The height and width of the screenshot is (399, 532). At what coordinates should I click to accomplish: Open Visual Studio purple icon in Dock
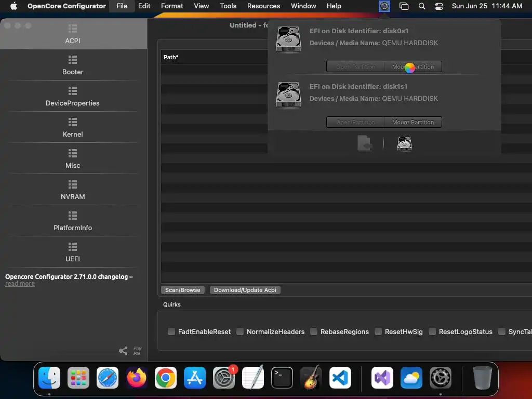[382, 378]
